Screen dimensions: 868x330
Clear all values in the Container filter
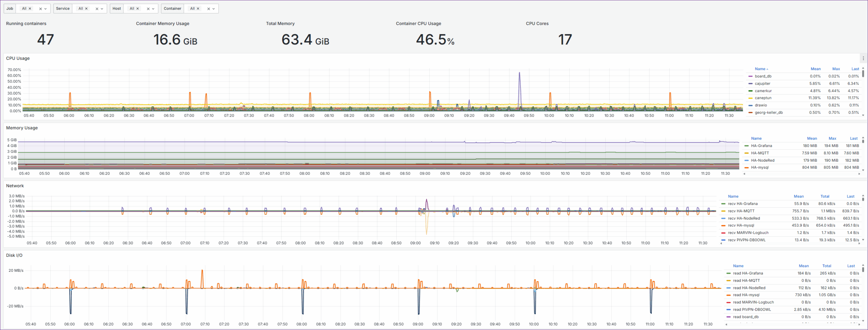pyautogui.click(x=209, y=9)
